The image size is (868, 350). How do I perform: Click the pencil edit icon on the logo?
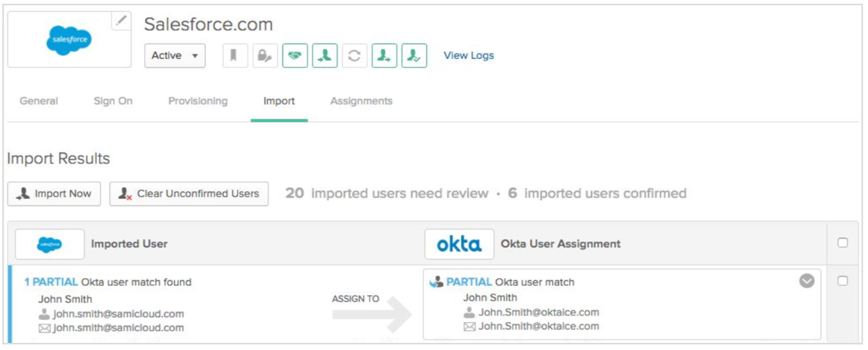tap(121, 21)
